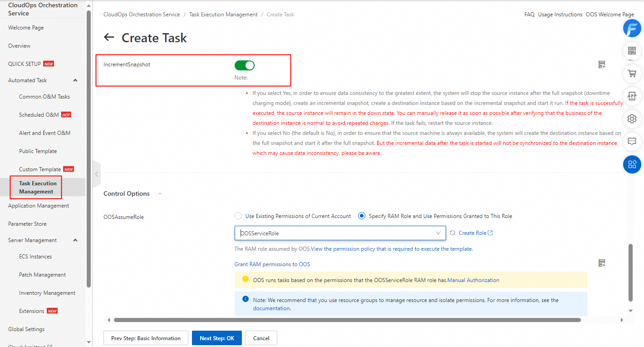
Task: Open Usage Instructions link
Action: click(560, 15)
